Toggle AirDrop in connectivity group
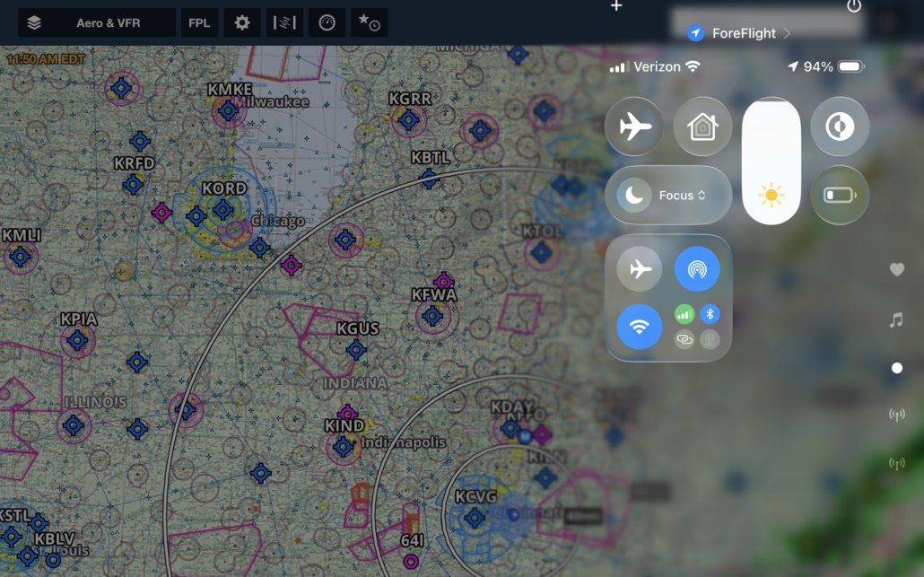924x577 pixels. [x=697, y=268]
